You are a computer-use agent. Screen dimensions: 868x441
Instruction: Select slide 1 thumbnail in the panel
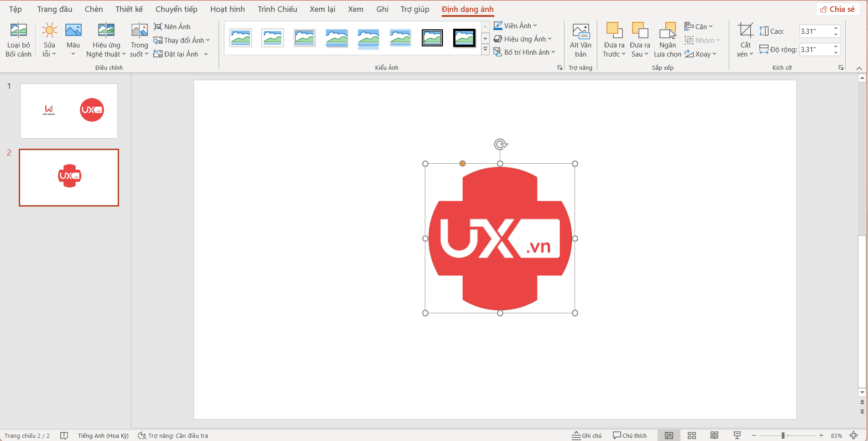pos(68,111)
